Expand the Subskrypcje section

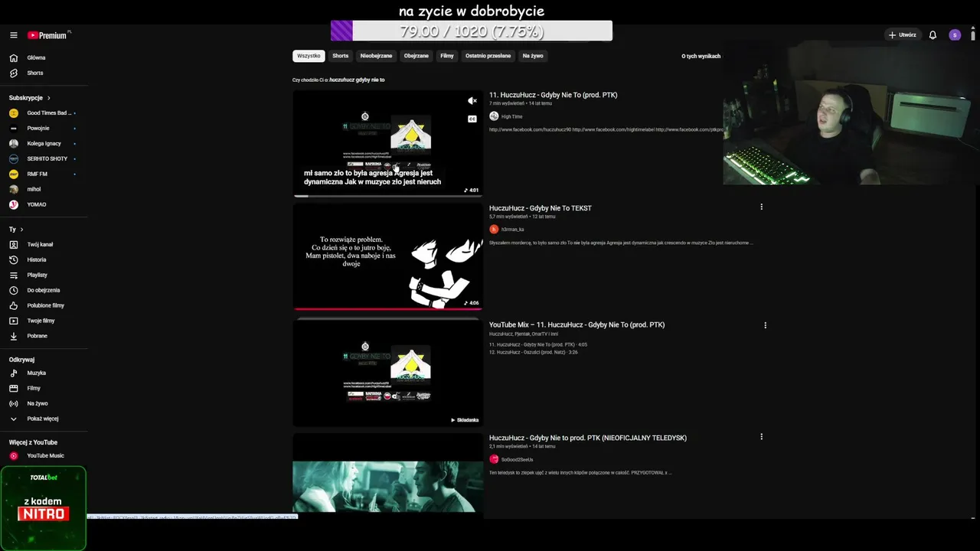coord(30,98)
